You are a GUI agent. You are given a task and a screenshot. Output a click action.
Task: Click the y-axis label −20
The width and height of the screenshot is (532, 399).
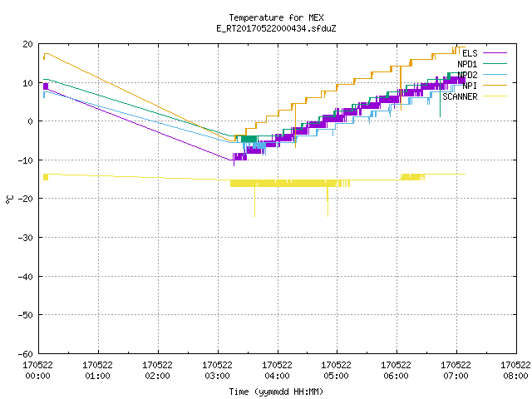point(26,199)
